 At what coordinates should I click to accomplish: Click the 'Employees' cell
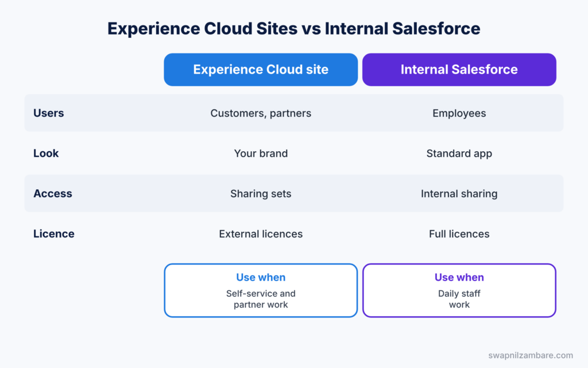click(459, 113)
